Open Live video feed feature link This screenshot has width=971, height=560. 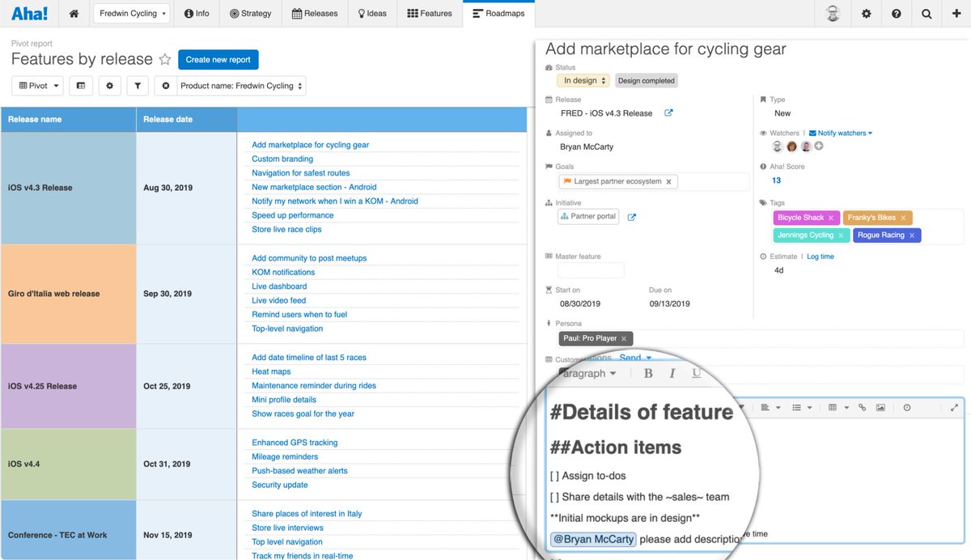(x=278, y=300)
